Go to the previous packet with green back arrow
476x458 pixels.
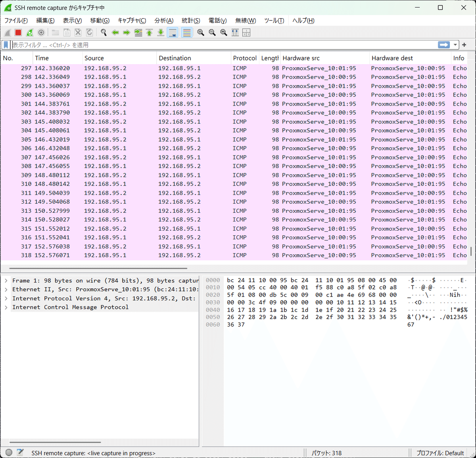point(115,33)
